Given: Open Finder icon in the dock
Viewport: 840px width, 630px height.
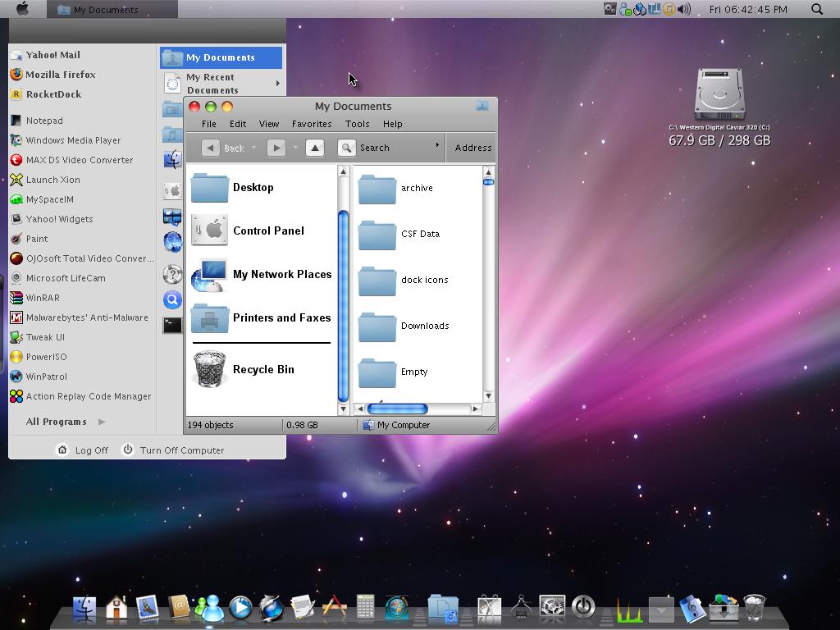Looking at the screenshot, I should 84,609.
